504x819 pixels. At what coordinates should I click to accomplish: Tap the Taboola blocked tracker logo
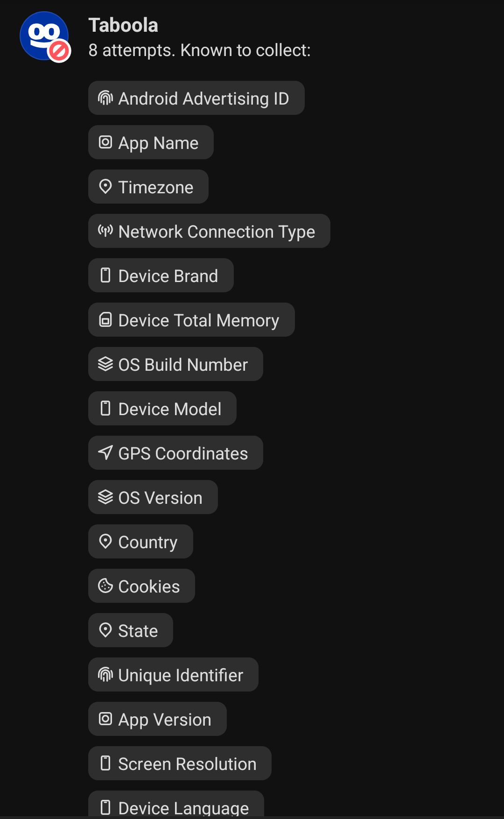[45, 36]
